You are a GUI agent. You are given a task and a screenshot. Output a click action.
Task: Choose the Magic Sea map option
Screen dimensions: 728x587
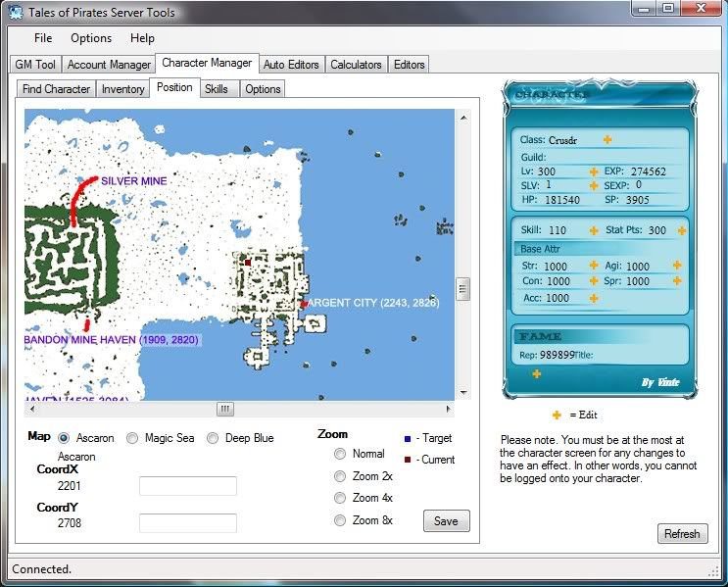[134, 438]
